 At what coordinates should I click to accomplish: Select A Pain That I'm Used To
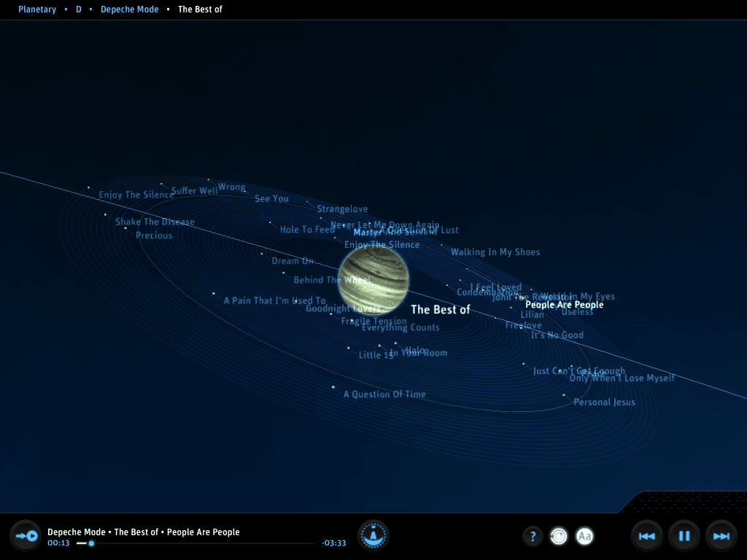(275, 300)
